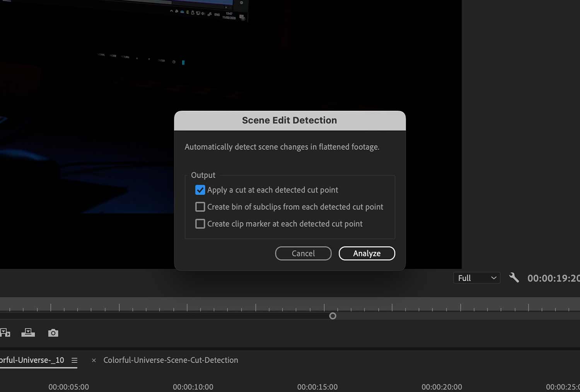Screen dimensions: 580x392
Task: Uncheck Apply a cut at each detected cut point
Action: 200,190
